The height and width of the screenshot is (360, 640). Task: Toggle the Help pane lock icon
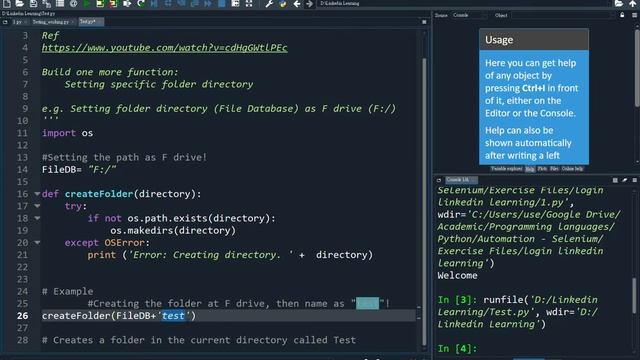622,15
